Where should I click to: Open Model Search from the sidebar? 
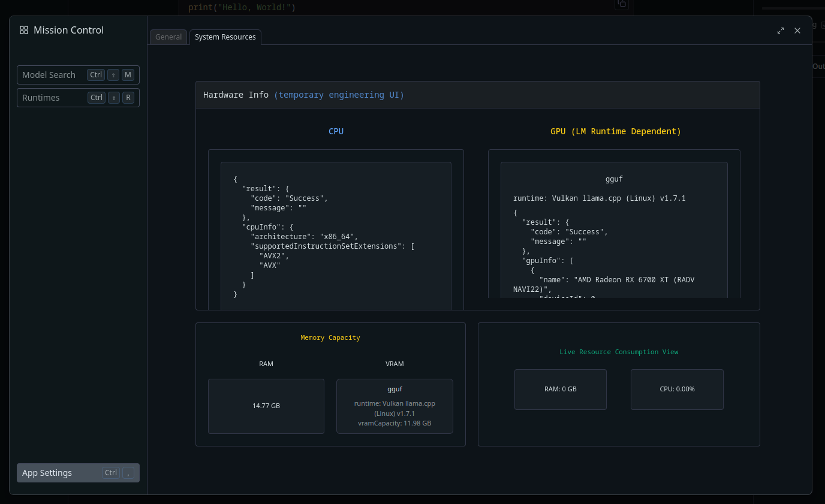[78, 74]
